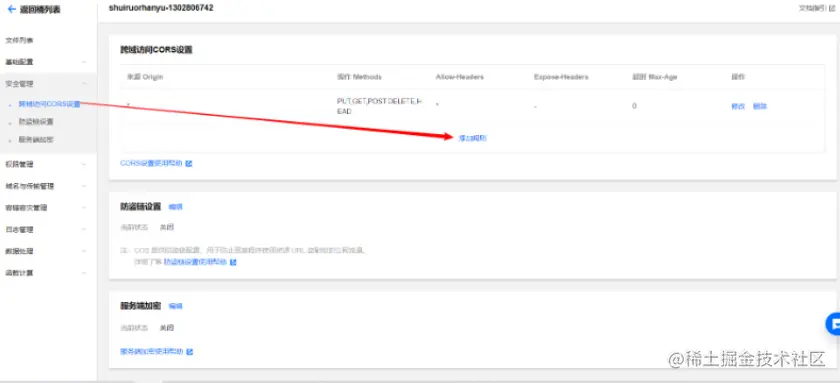
Task: Click 编辑 next to 服务端加密 heading
Action: tap(176, 306)
